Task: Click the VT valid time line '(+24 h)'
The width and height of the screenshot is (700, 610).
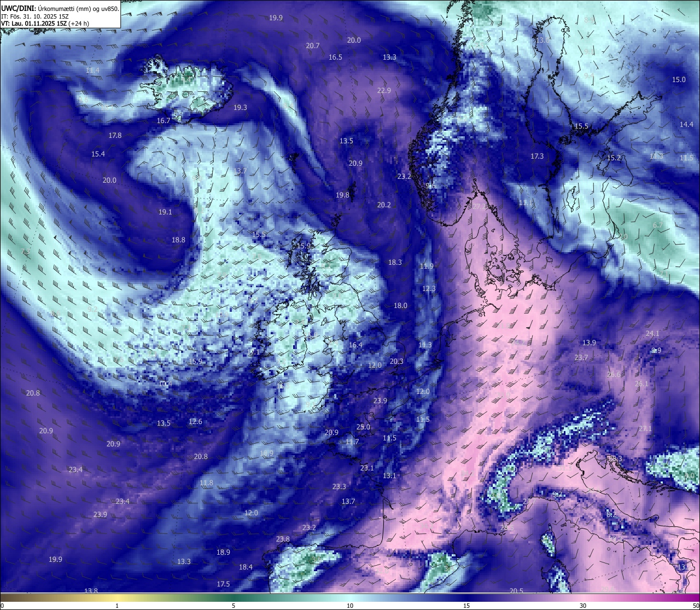Action: [79, 24]
